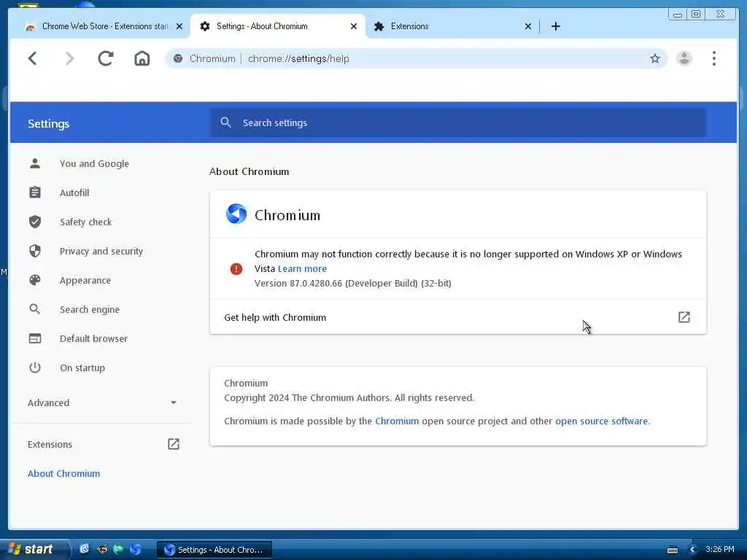This screenshot has height=560, width=747.
Task: Click the red warning icon
Action: pos(236,269)
